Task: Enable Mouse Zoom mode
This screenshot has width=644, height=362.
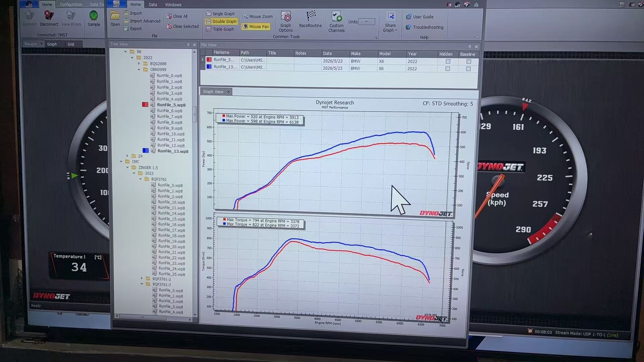Action: [x=258, y=16]
